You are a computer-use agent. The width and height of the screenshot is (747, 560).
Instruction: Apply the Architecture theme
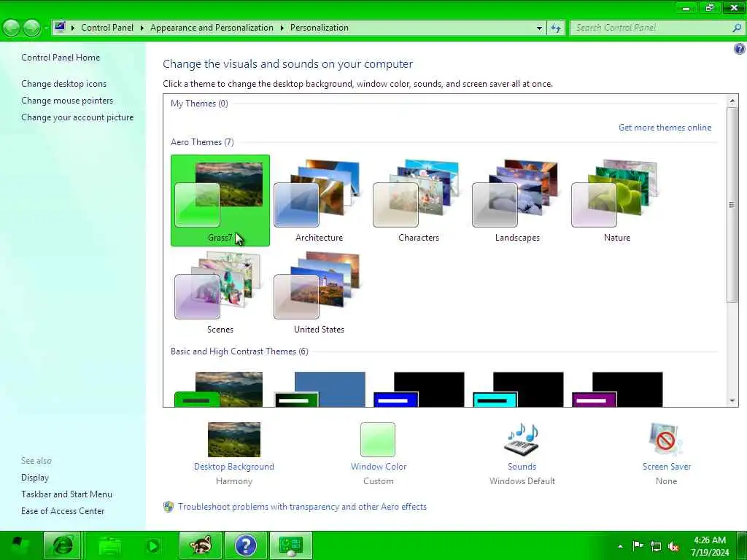320,201
